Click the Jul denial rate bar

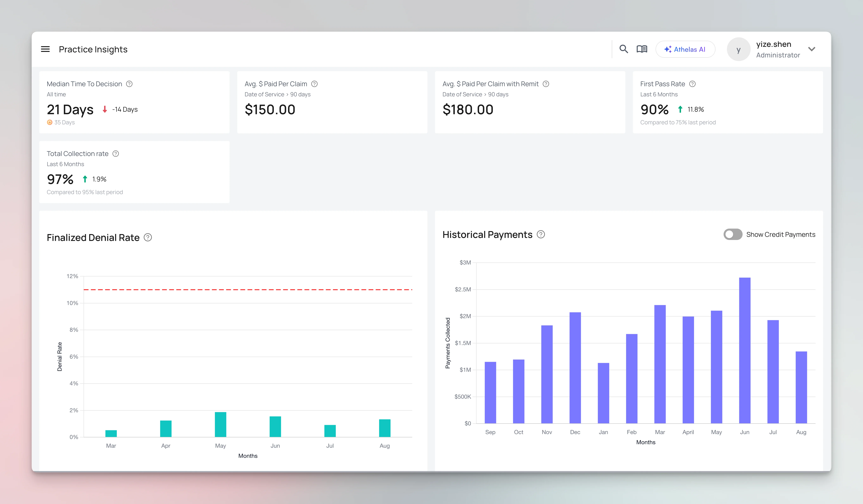pyautogui.click(x=330, y=431)
